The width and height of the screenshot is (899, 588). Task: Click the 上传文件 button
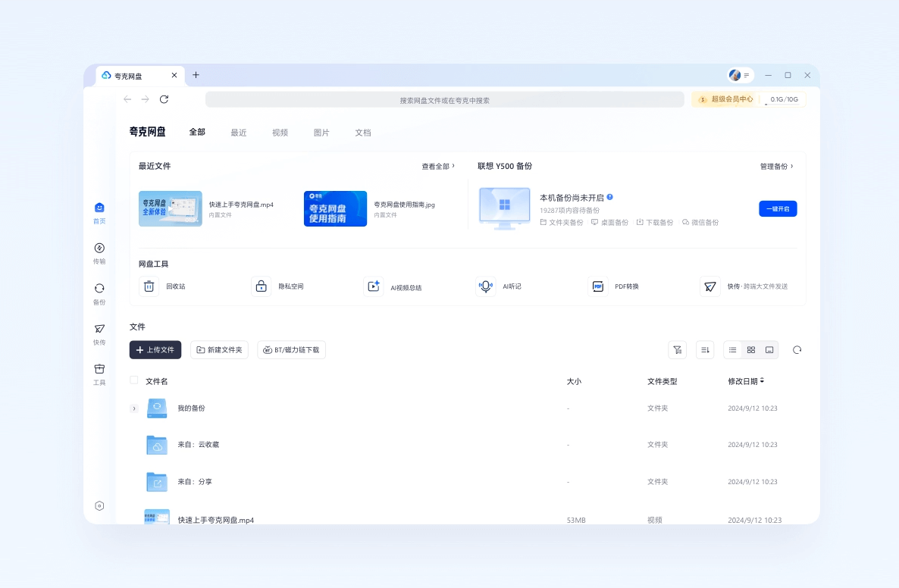(155, 349)
